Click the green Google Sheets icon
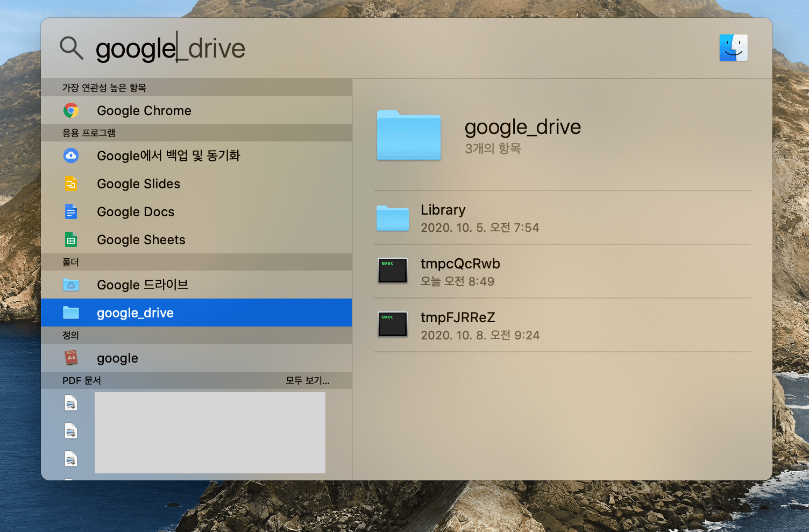Screen dimensions: 809x532 point(71,239)
